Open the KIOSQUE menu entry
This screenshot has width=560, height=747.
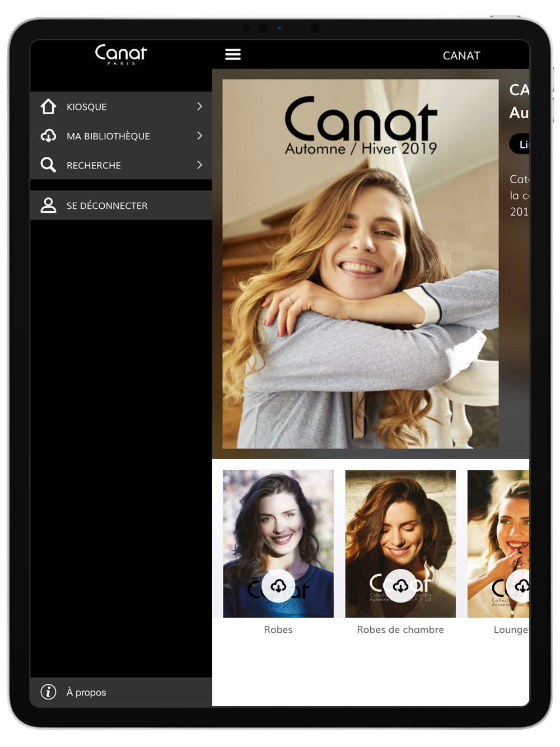[121, 106]
